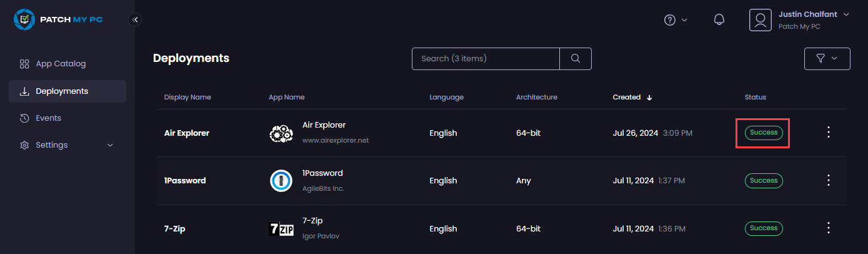The image size is (868, 254).
Task: Click the user profile avatar icon
Action: pyautogui.click(x=761, y=19)
